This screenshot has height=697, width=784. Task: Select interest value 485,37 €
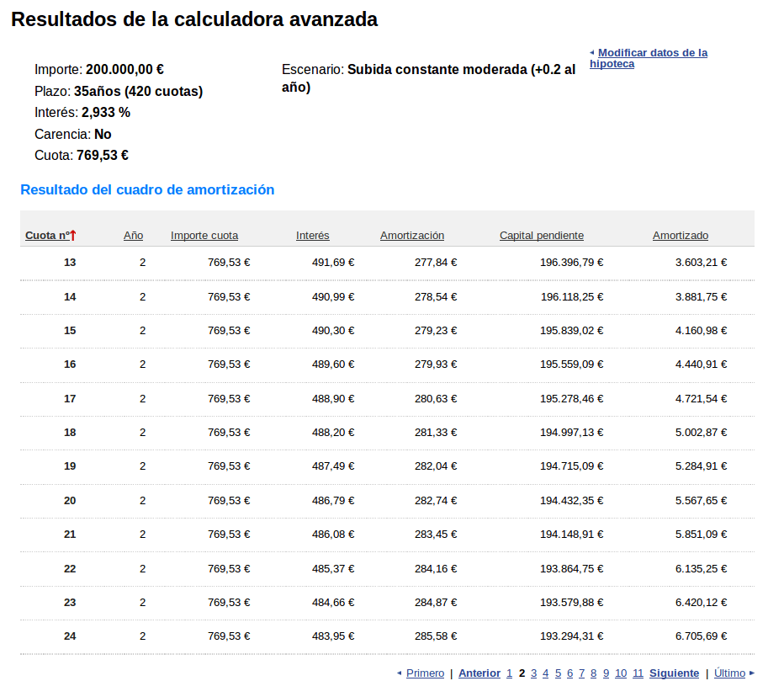(x=333, y=568)
